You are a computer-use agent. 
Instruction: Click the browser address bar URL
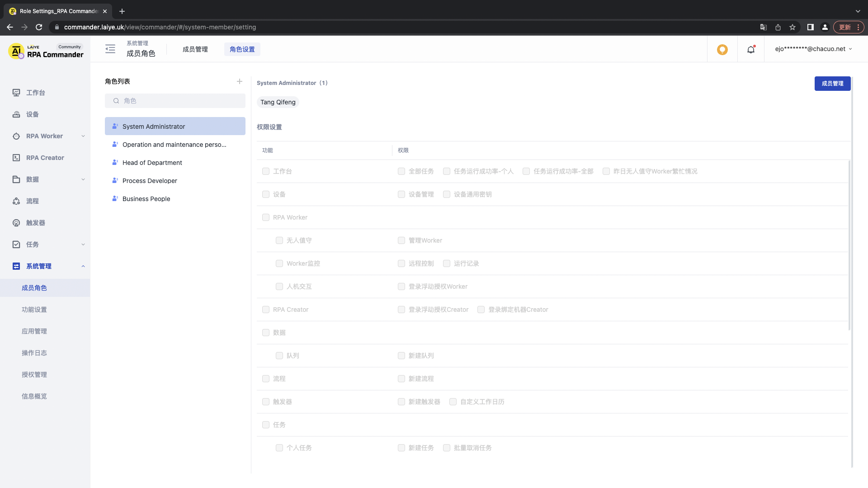160,27
